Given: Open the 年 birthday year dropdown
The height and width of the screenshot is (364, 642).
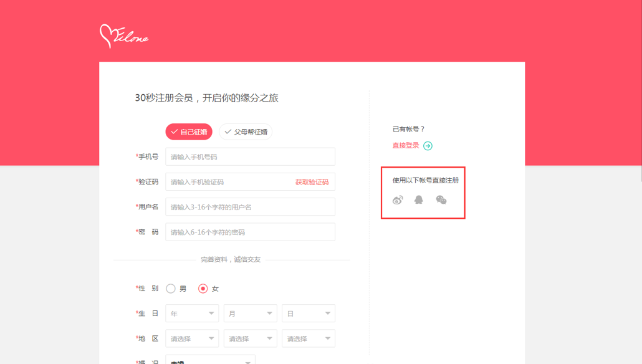Looking at the screenshot, I should click(x=192, y=314).
